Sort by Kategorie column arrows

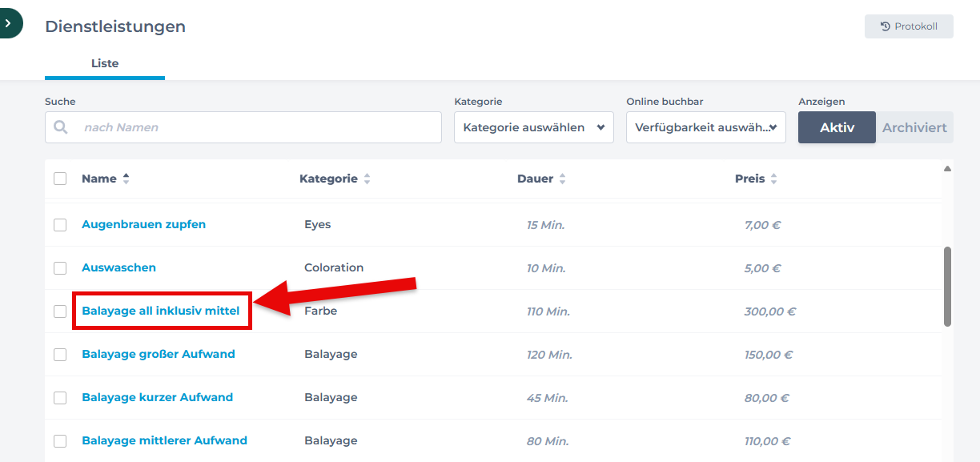point(367,179)
